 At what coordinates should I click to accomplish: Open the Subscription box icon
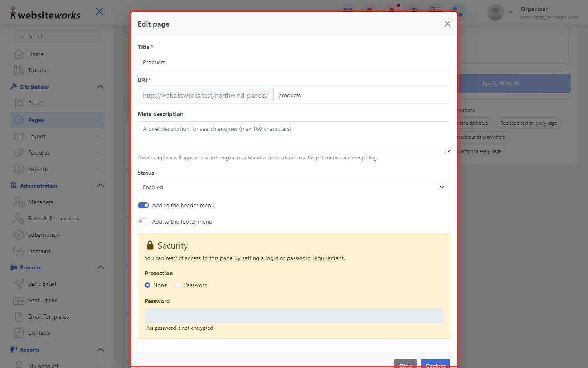pyautogui.click(x=18, y=235)
